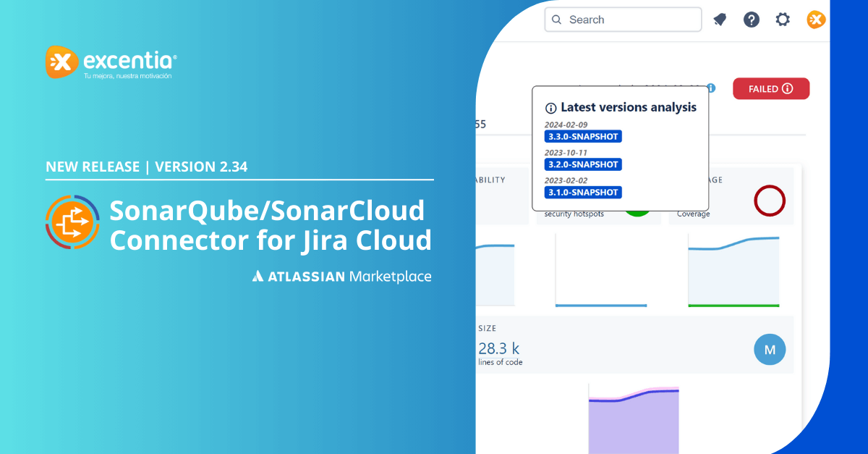This screenshot has width=868, height=454.
Task: Select the 3.1.0-SNAPSHOT version badge
Action: 583,193
